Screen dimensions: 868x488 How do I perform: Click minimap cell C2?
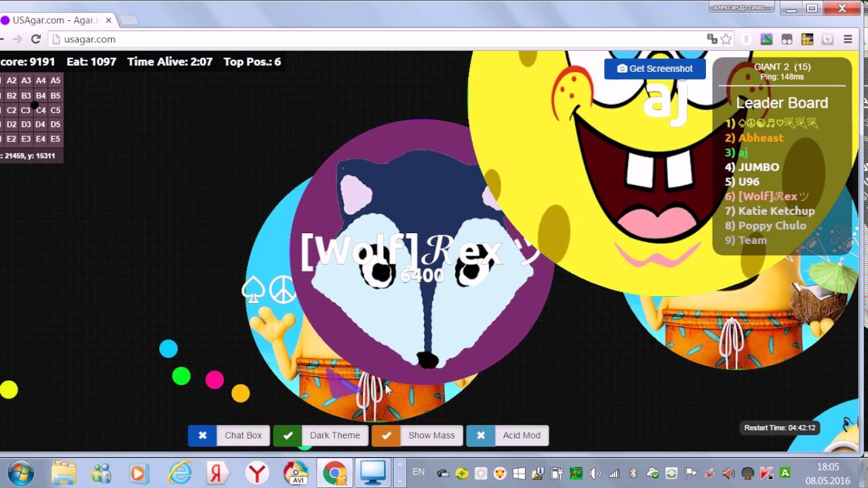click(12, 110)
